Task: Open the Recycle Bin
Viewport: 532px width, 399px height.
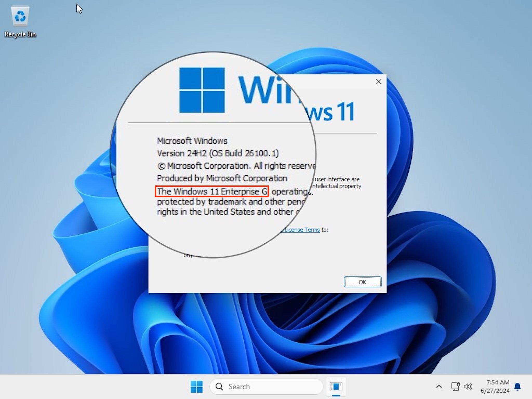Action: coord(20,19)
